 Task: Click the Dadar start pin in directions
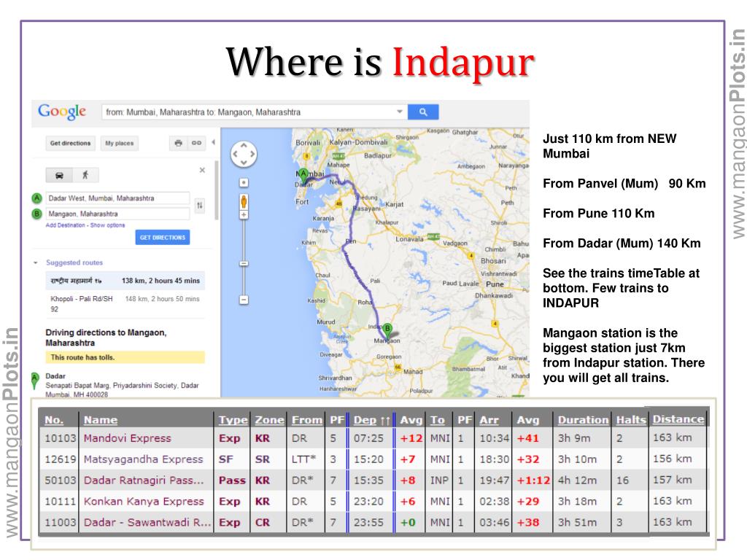(x=35, y=381)
